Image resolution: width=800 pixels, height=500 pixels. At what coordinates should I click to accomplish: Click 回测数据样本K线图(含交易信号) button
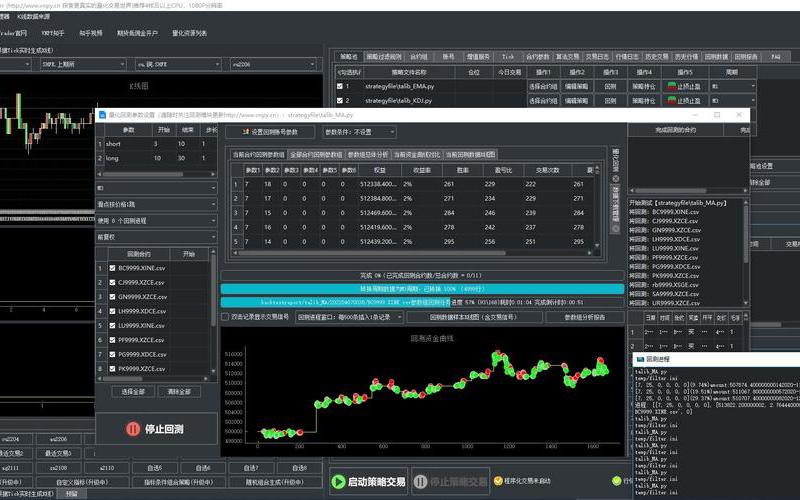click(x=474, y=317)
